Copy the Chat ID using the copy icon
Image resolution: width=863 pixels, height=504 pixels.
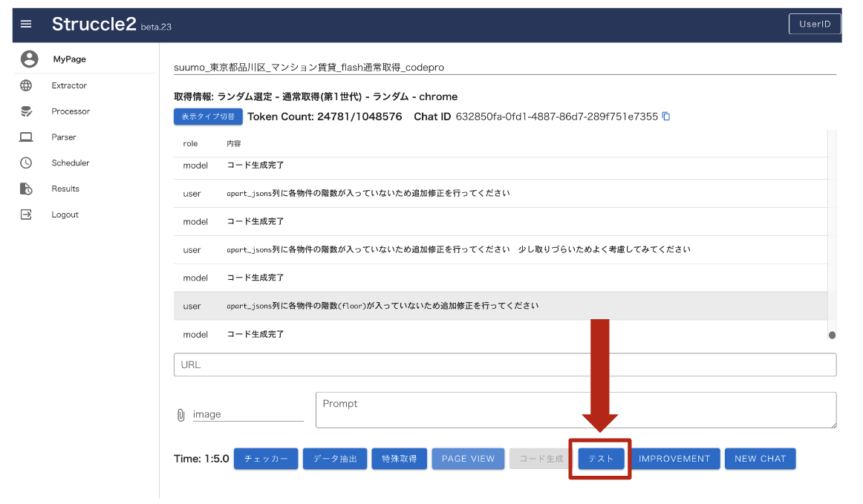[664, 117]
